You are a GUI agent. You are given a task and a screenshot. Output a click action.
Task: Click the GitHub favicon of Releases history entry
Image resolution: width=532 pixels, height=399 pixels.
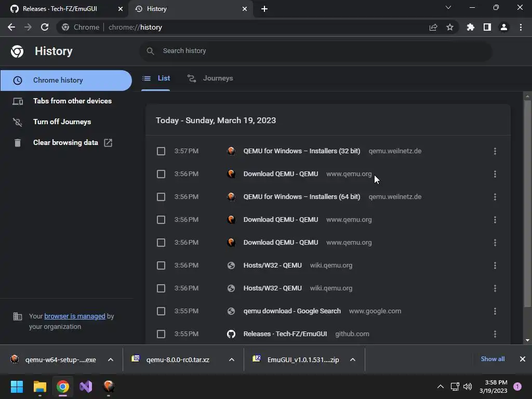point(231,334)
